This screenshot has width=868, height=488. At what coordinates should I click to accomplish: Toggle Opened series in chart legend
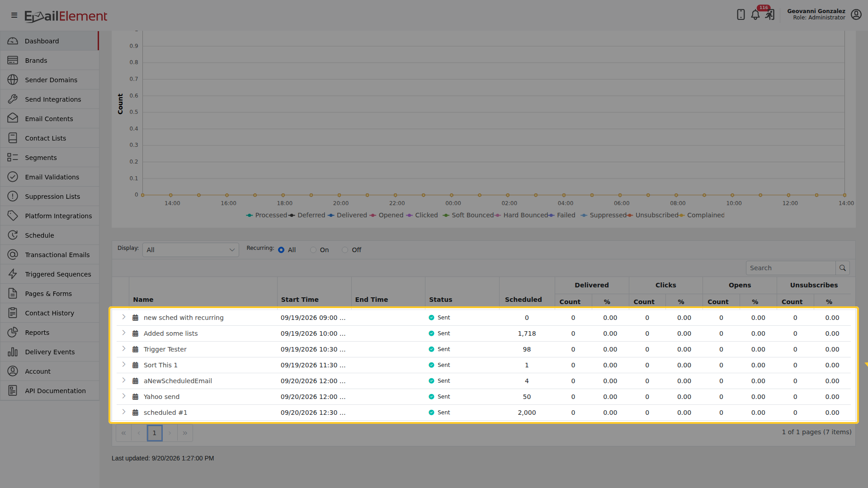387,215
